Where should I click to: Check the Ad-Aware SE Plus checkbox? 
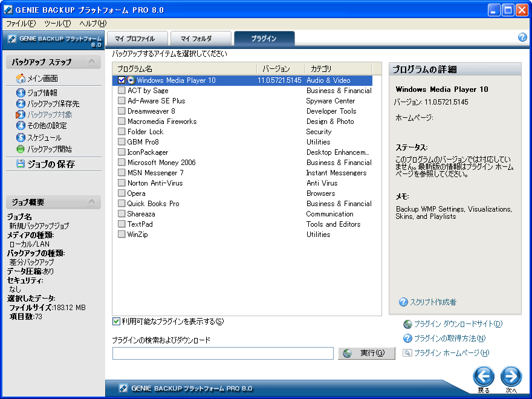point(122,100)
